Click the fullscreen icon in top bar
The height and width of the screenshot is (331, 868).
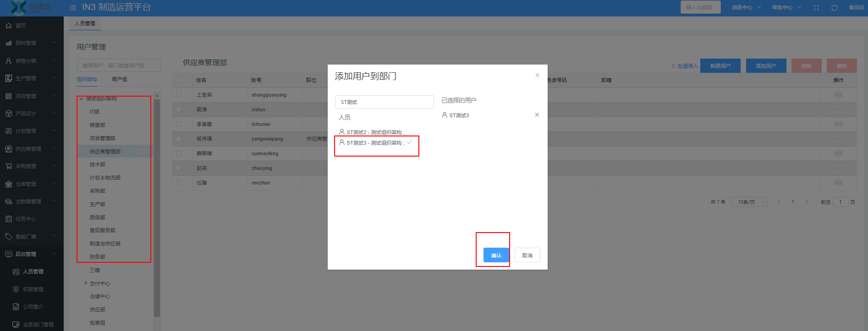pos(816,8)
